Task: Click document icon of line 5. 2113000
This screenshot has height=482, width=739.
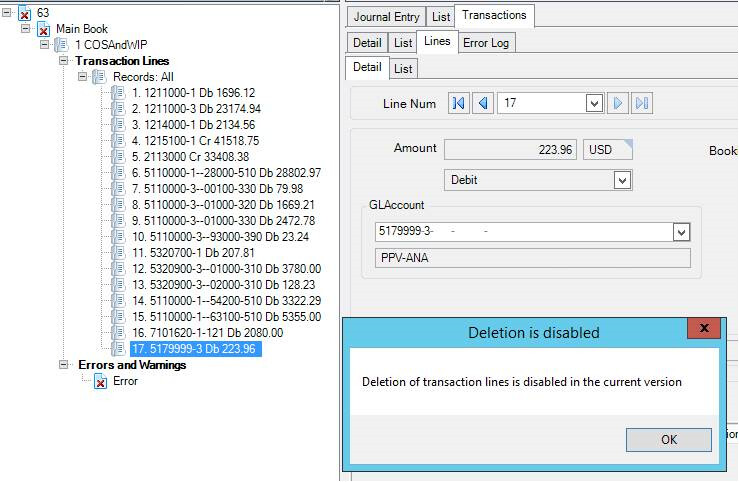Action: click(x=118, y=157)
